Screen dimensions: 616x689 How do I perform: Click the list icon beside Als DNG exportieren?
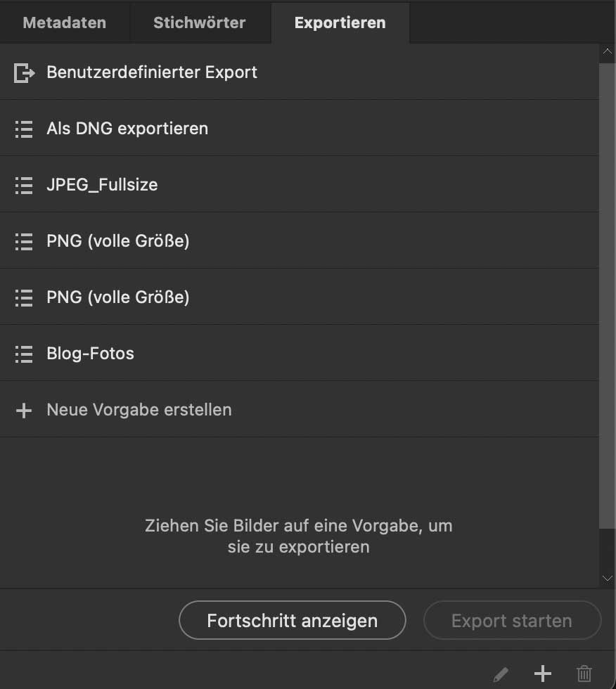pos(24,129)
